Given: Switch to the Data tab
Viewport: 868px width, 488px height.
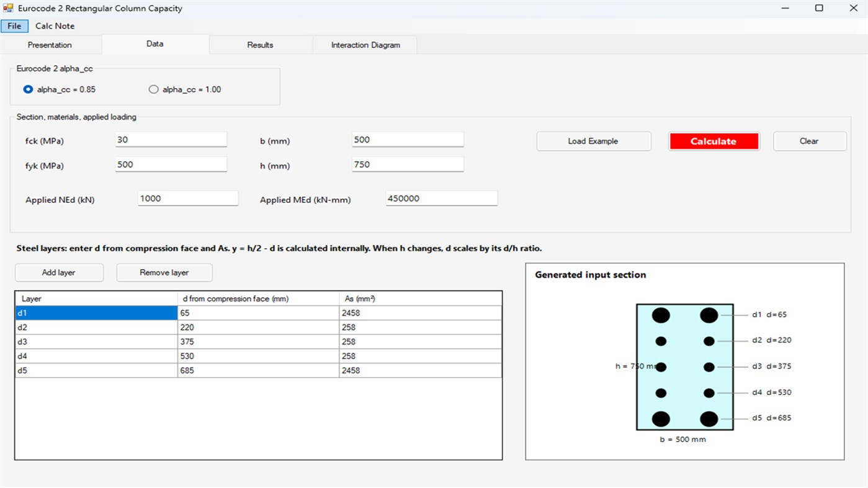Looking at the screenshot, I should pyautogui.click(x=155, y=44).
